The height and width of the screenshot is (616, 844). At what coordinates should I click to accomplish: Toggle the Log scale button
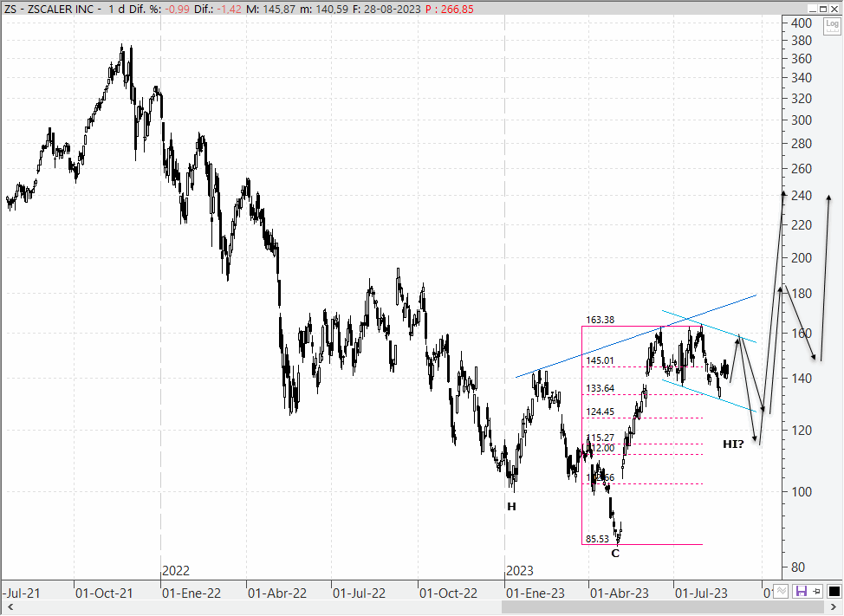(832, 25)
